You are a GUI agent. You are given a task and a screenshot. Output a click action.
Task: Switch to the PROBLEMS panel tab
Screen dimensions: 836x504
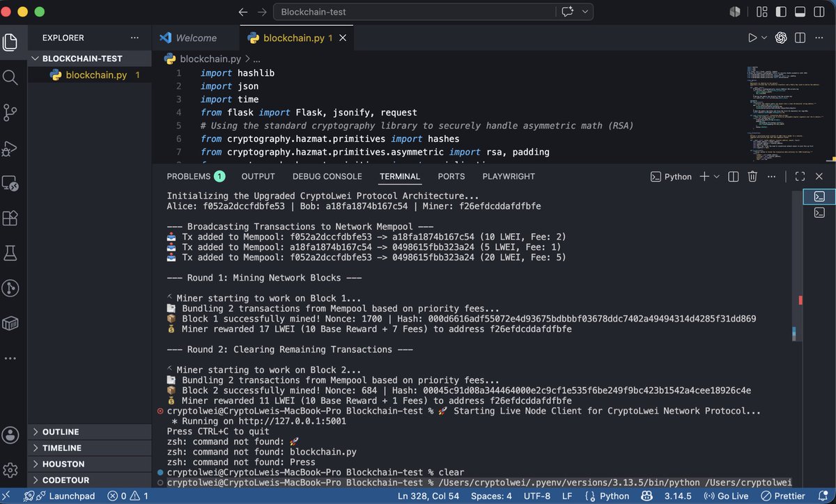[196, 177]
